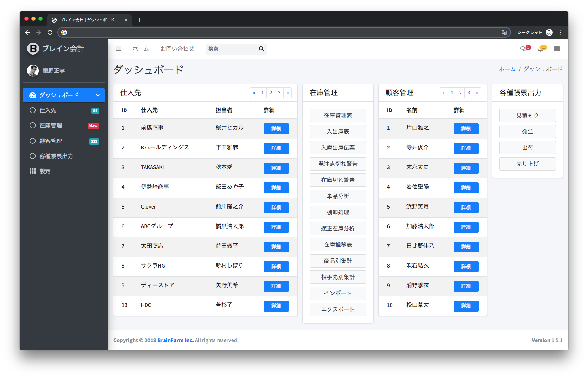Click the user avatar of 龍野正孝
The width and height of the screenshot is (588, 378).
(x=33, y=70)
